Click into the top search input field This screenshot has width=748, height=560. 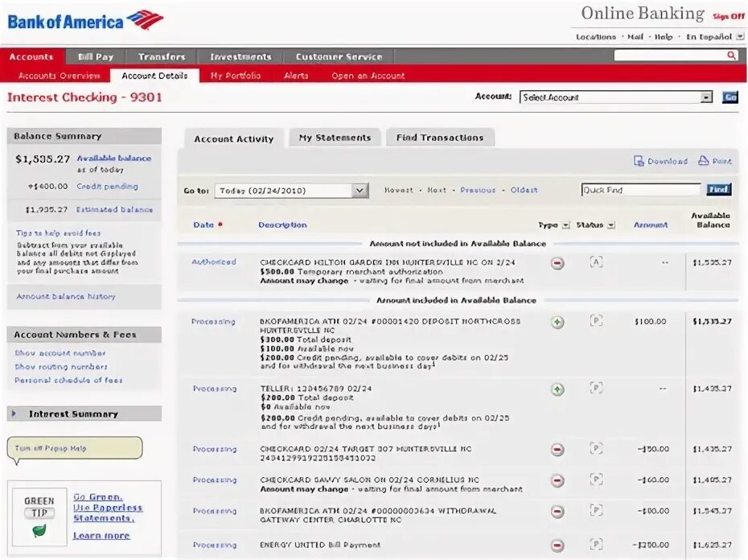point(670,56)
